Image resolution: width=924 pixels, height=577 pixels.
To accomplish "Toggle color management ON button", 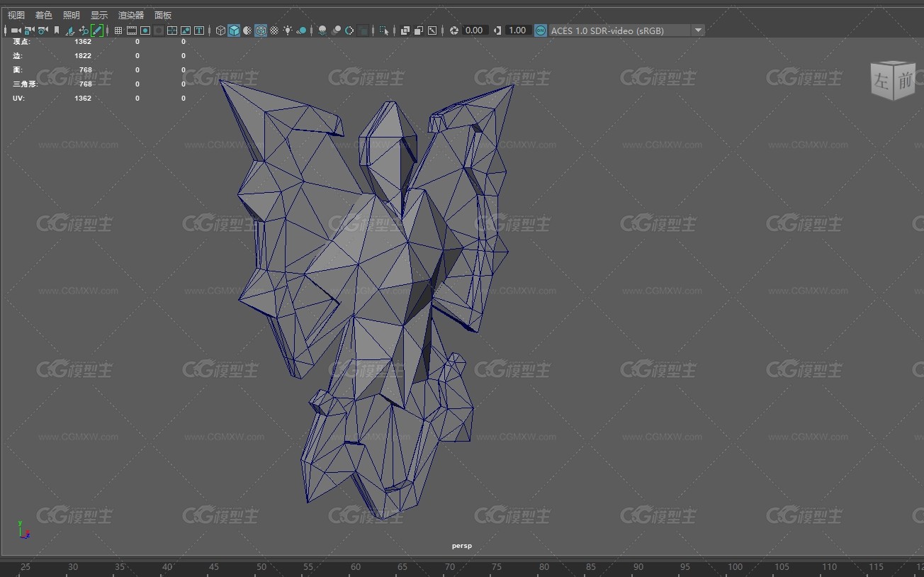I will [x=541, y=30].
